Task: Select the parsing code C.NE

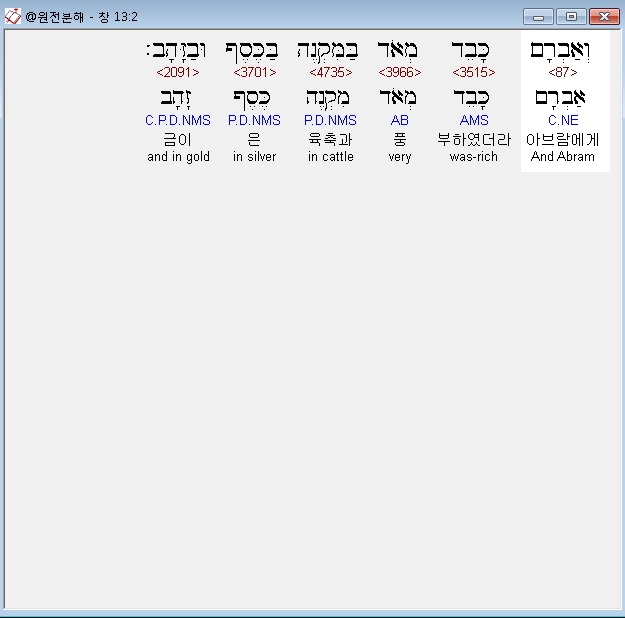Action: click(563, 120)
